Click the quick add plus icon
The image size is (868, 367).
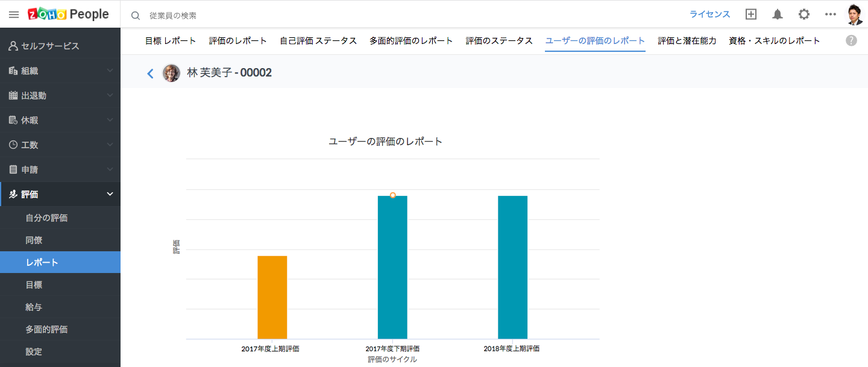click(x=750, y=14)
